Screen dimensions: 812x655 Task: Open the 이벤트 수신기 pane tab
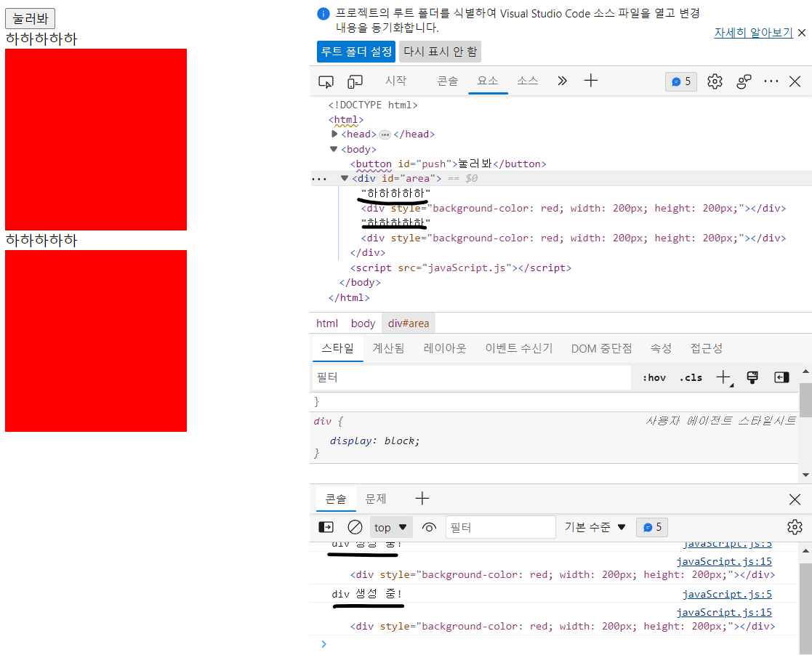tap(519, 348)
